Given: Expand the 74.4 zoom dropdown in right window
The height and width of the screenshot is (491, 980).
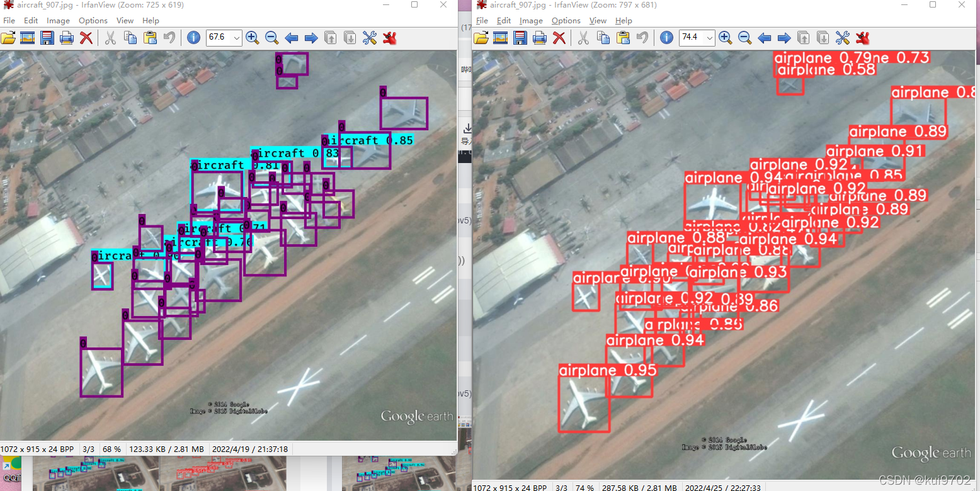Looking at the screenshot, I should pos(710,38).
